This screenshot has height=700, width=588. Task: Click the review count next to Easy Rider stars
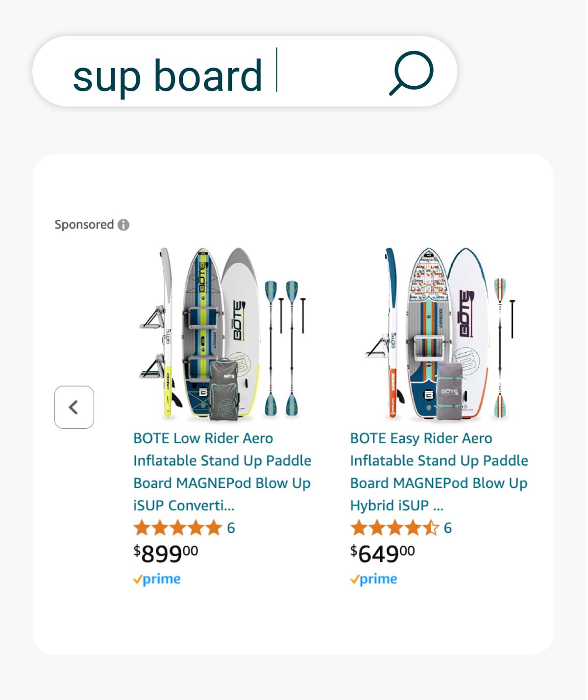coord(448,528)
